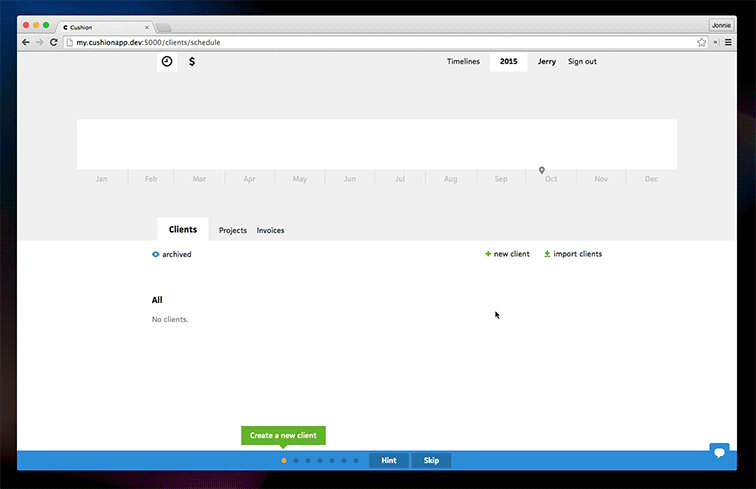Click the import clients link

click(573, 254)
